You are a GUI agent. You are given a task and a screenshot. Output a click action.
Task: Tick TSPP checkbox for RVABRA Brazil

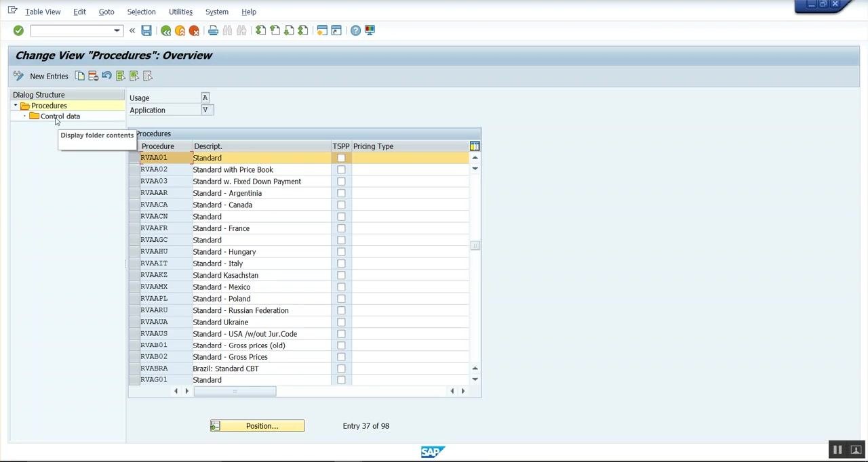coord(341,369)
